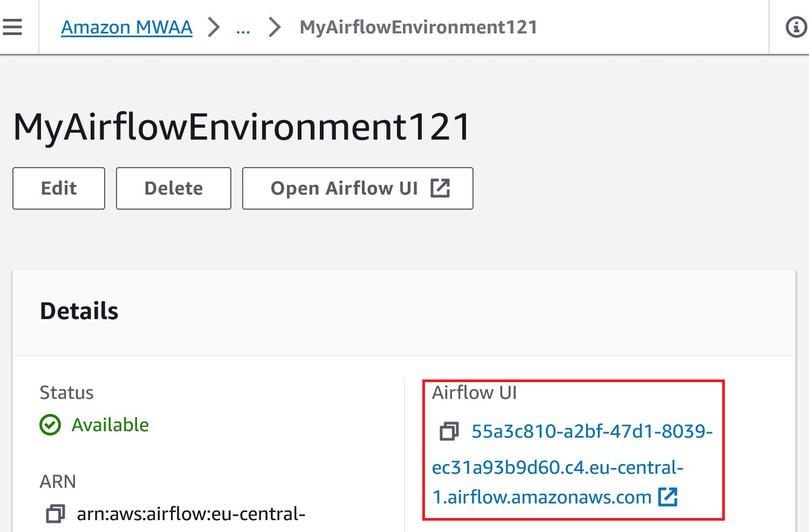The height and width of the screenshot is (532, 809).
Task: Click Edit button
Action: pyautogui.click(x=59, y=188)
